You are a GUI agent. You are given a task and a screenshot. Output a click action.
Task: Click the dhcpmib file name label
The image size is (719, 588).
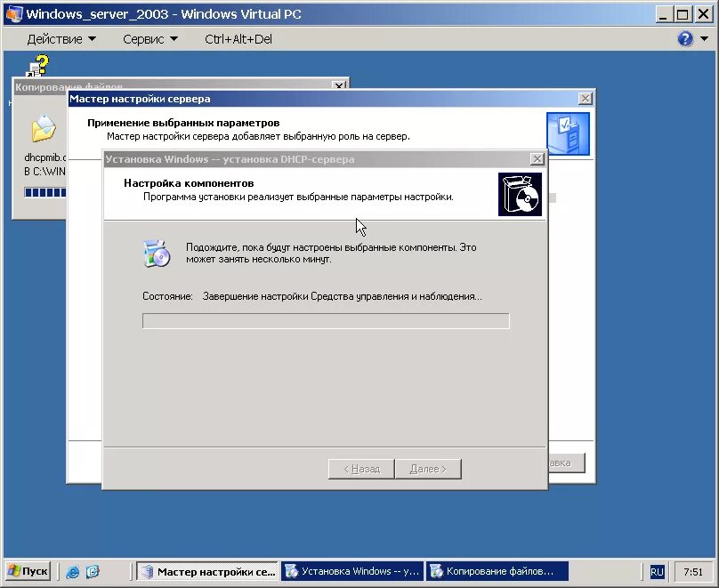click(44, 157)
